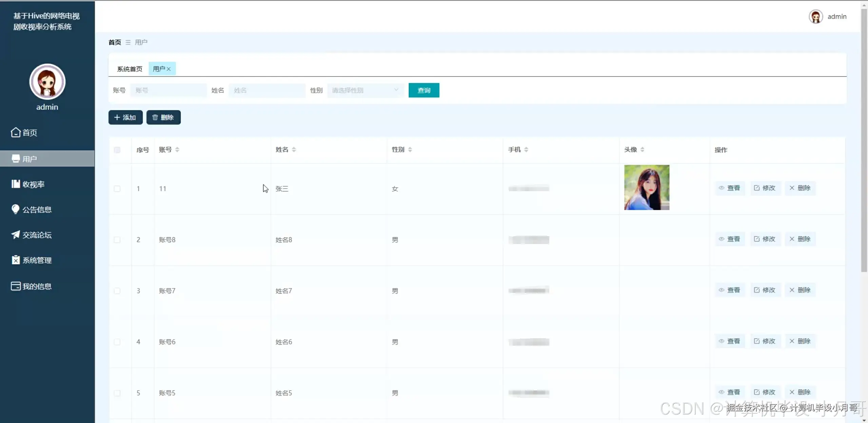
Task: Click the 系统管理 clipboard icon
Action: [16, 260]
